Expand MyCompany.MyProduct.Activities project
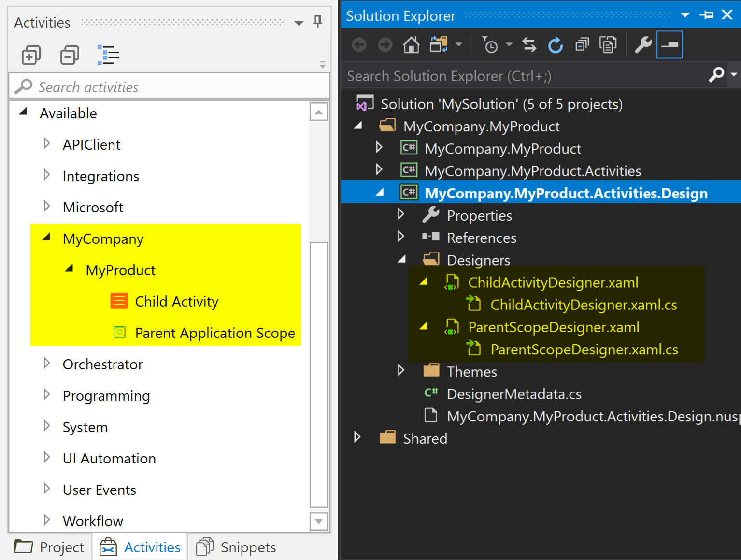 379,169
